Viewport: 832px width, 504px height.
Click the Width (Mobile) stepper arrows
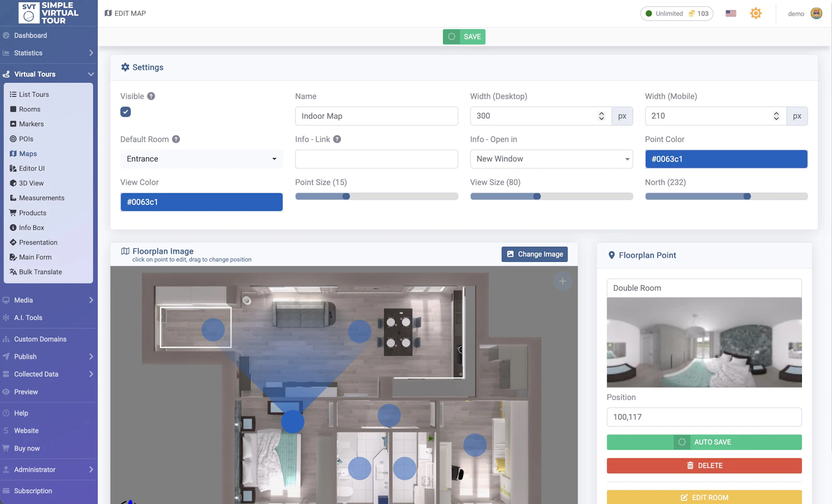click(x=776, y=116)
